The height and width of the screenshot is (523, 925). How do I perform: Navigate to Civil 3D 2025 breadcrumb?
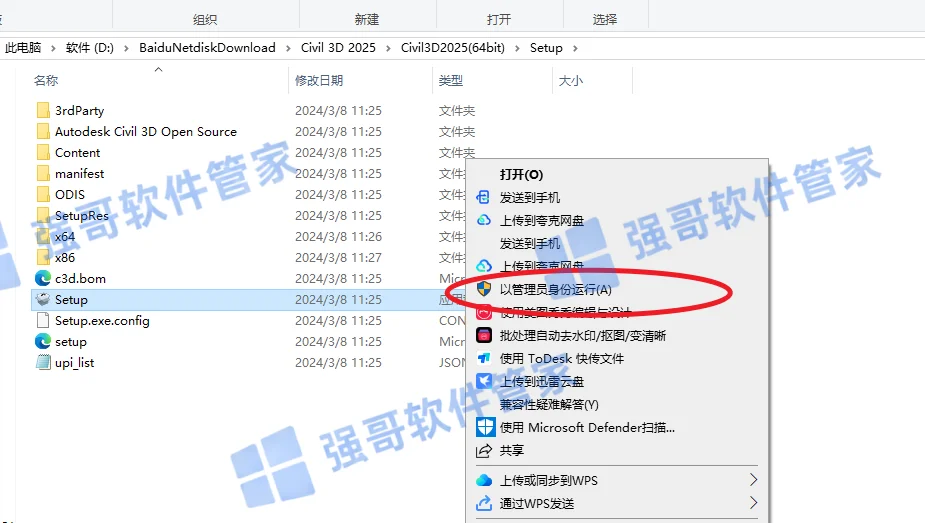point(338,48)
